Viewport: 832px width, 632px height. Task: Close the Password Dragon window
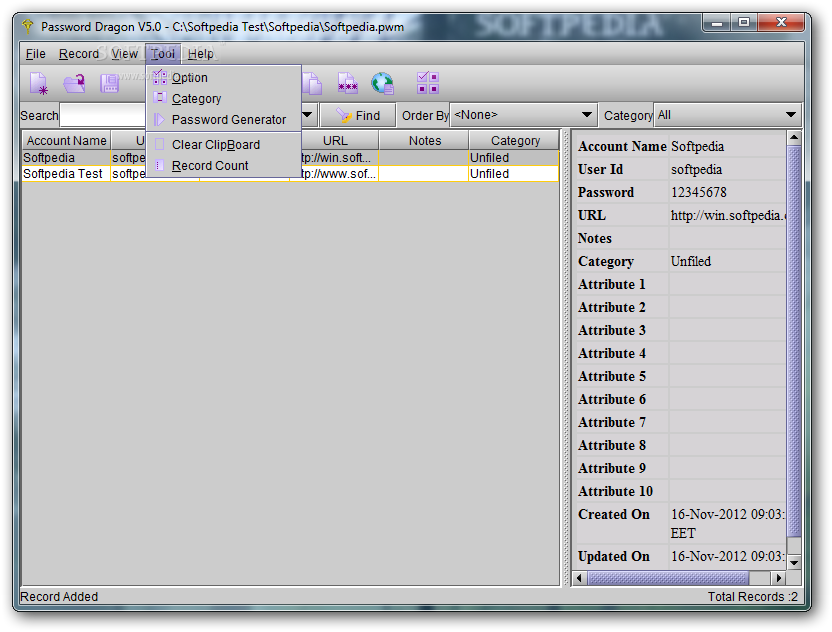click(x=781, y=22)
